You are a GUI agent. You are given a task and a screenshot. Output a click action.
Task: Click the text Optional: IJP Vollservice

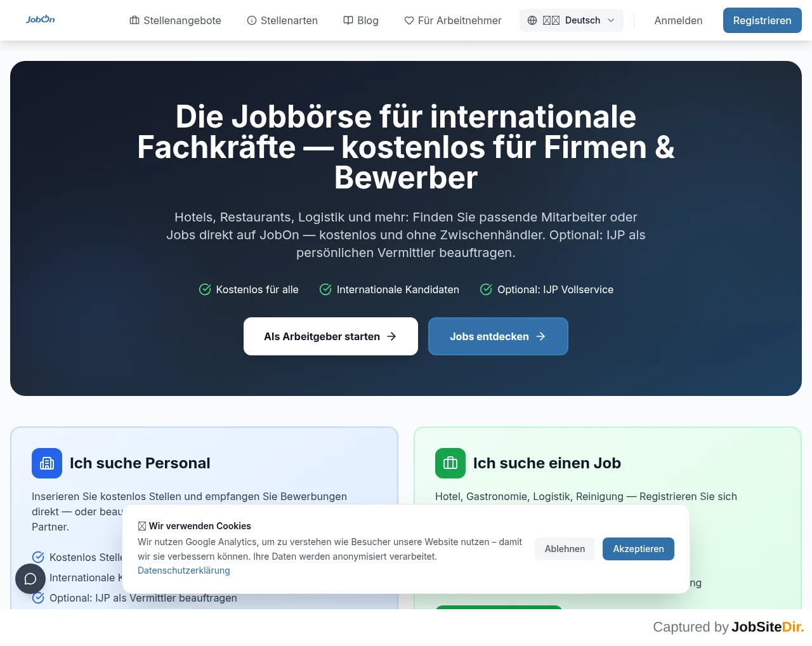tap(555, 289)
